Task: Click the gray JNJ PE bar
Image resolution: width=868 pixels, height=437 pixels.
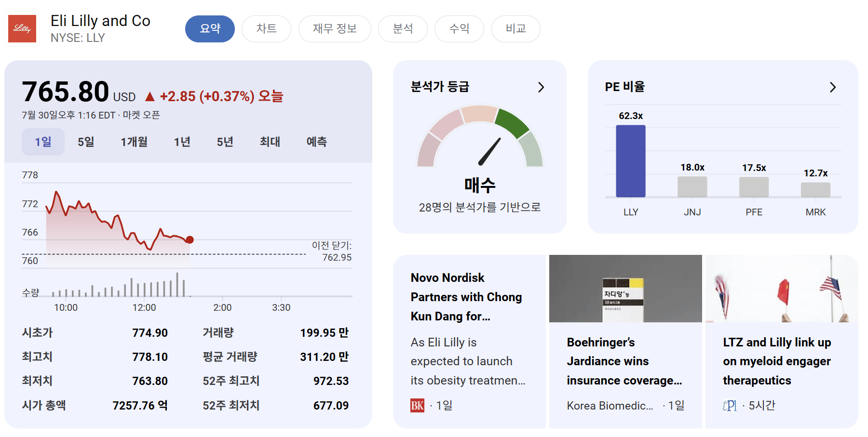Action: pos(692,187)
